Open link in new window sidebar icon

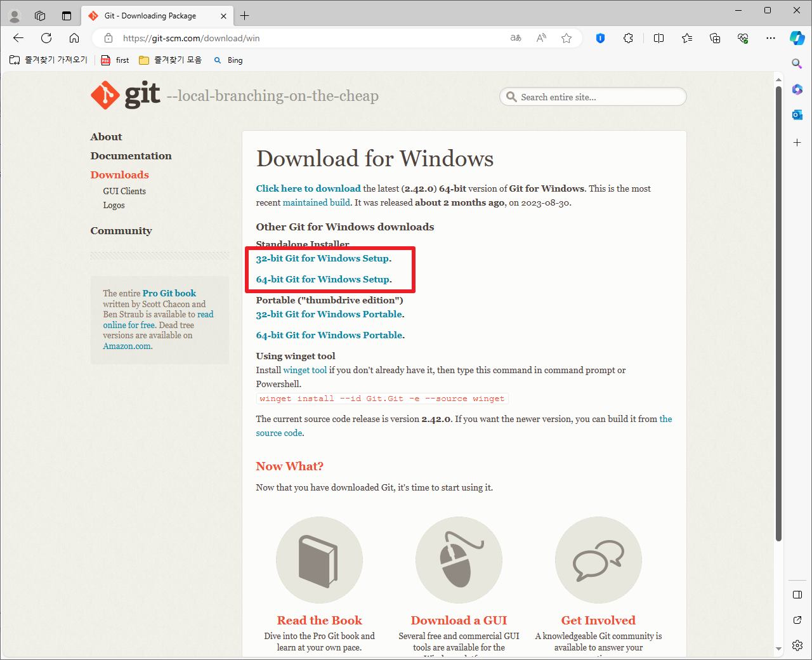[797, 620]
